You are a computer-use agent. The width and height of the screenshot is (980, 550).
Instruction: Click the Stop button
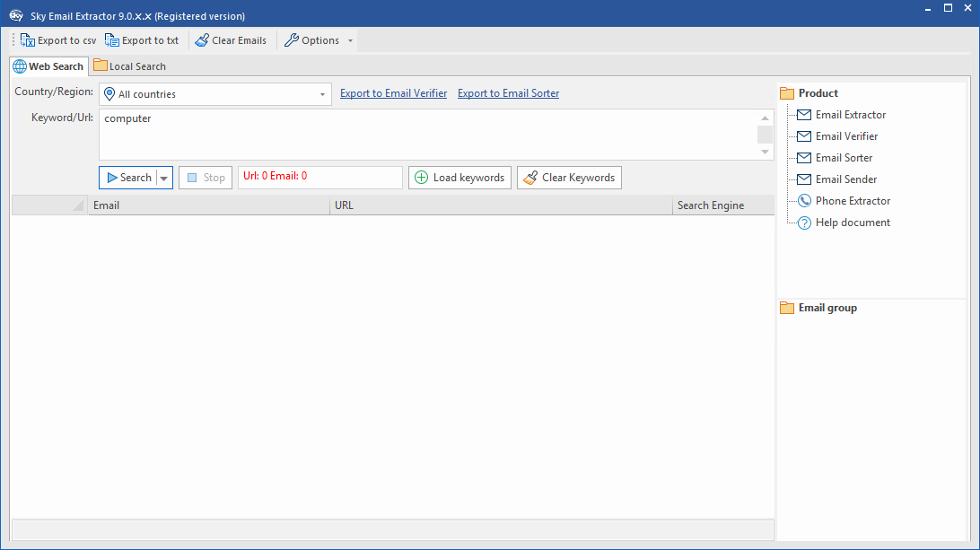point(206,178)
